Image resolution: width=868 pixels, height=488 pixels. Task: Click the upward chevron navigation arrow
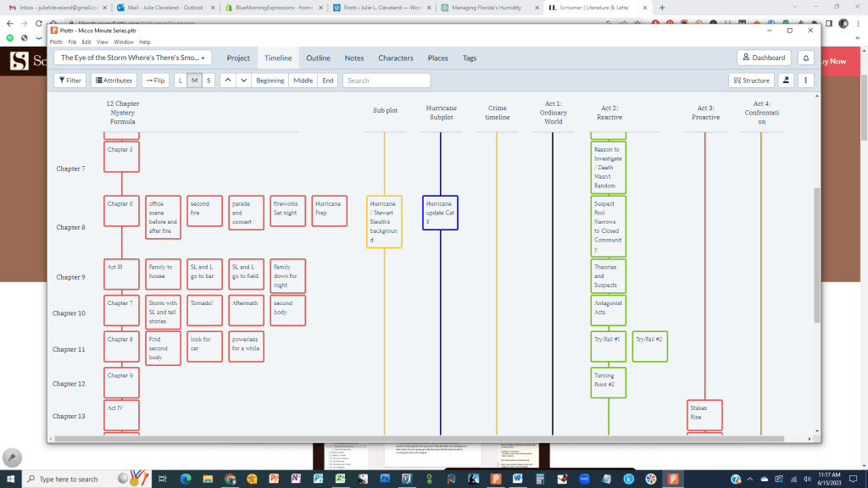click(226, 80)
